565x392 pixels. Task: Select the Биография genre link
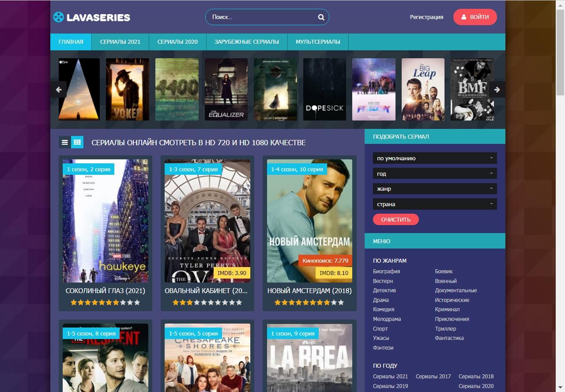click(x=387, y=271)
